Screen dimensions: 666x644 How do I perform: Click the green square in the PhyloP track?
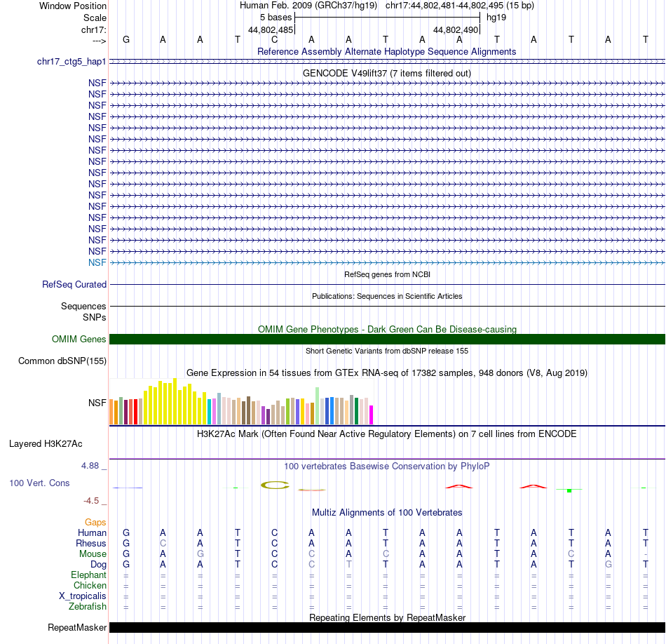(x=569, y=490)
